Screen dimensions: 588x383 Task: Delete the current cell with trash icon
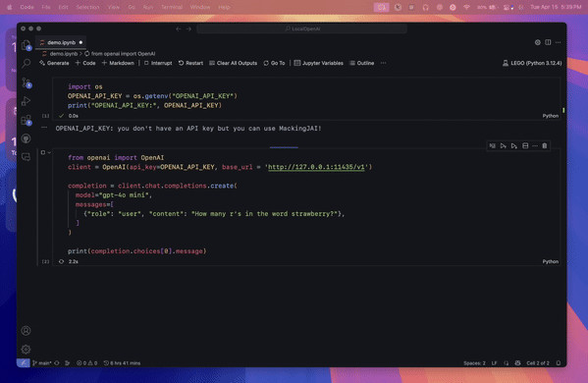545,145
